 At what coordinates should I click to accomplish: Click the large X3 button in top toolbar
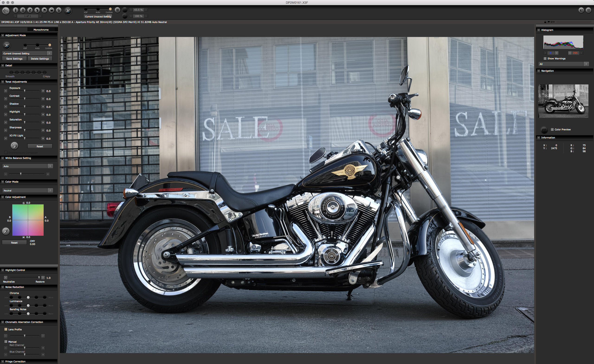click(x=68, y=11)
